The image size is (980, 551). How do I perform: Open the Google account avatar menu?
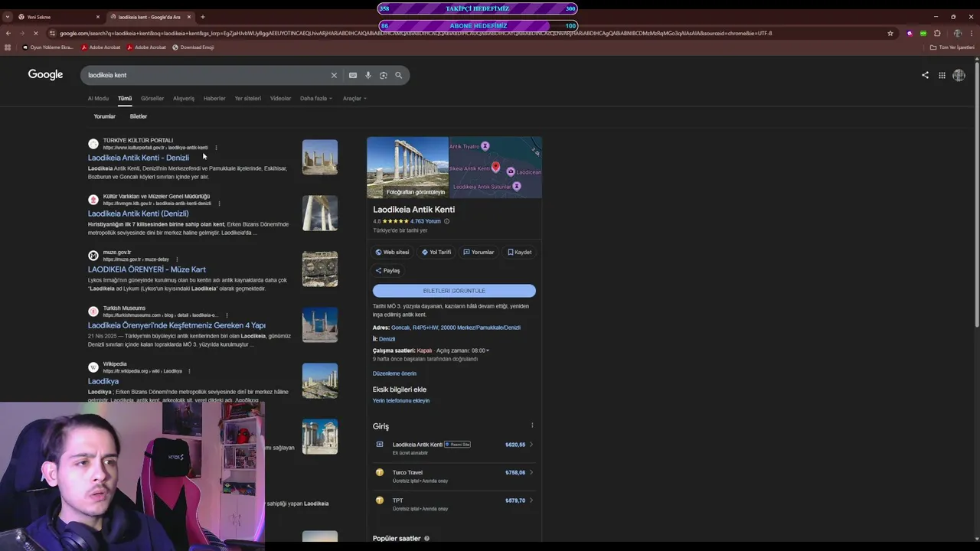pos(959,75)
